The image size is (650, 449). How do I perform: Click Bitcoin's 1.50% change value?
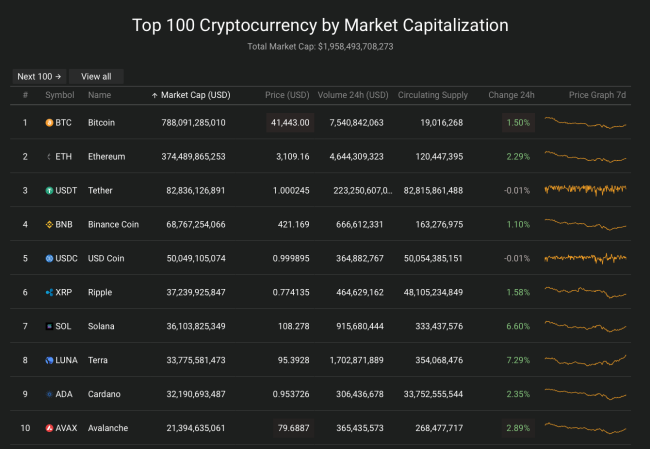(x=518, y=123)
